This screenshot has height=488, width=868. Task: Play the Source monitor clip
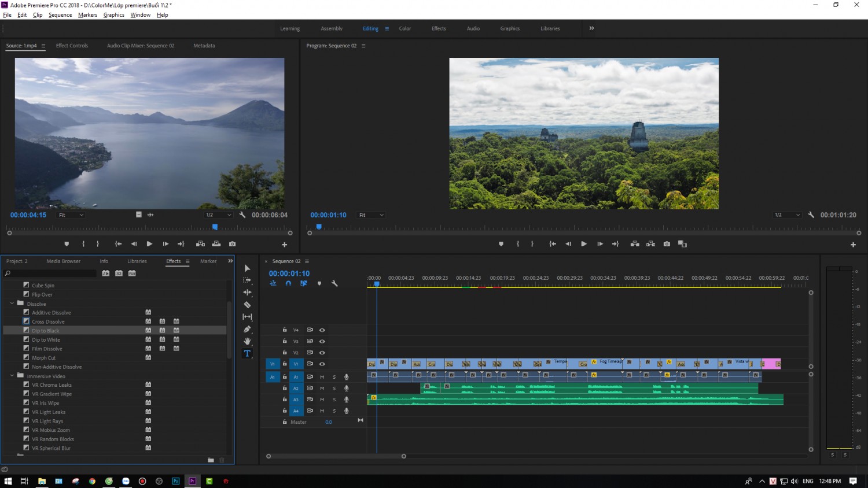149,244
